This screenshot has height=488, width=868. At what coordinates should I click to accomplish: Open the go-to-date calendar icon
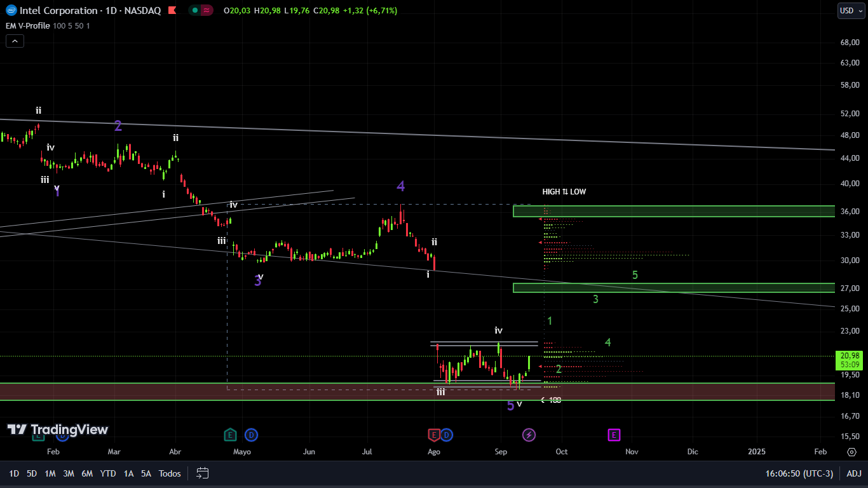click(x=203, y=473)
